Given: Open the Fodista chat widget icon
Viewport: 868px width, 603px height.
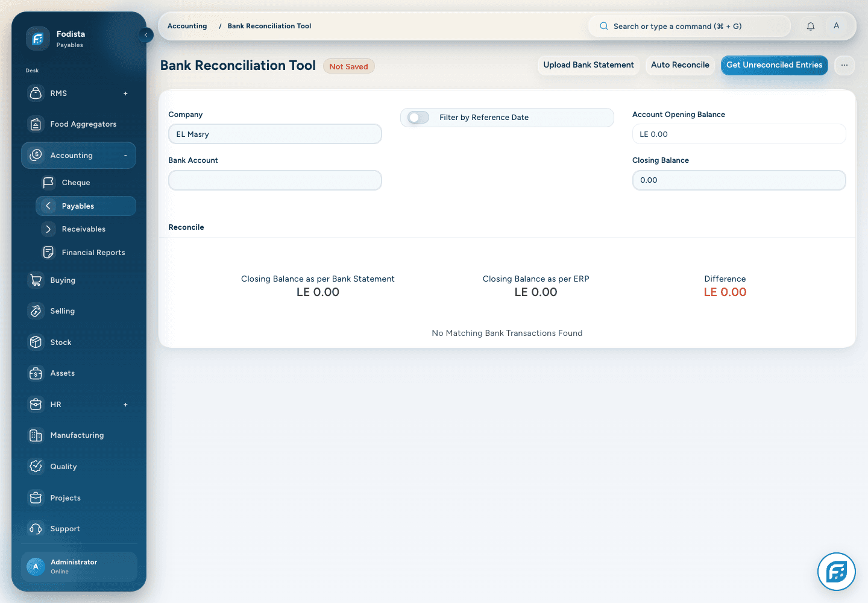Looking at the screenshot, I should point(837,572).
